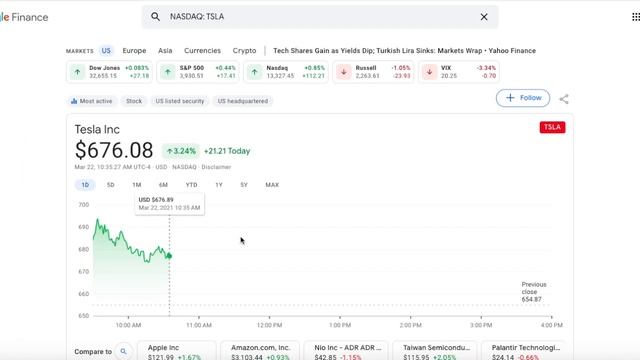Screen dimensions: 640x360
Task: Click the US headquartered chip
Action: [x=243, y=101]
